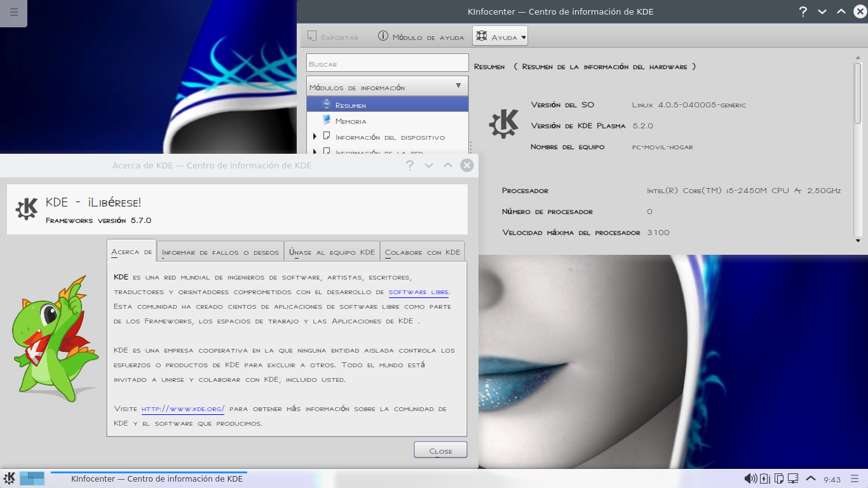Open the clipboard tray icon

coord(779,478)
